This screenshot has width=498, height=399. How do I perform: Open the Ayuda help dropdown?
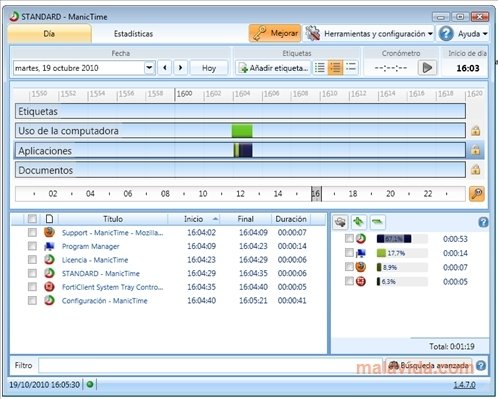463,34
